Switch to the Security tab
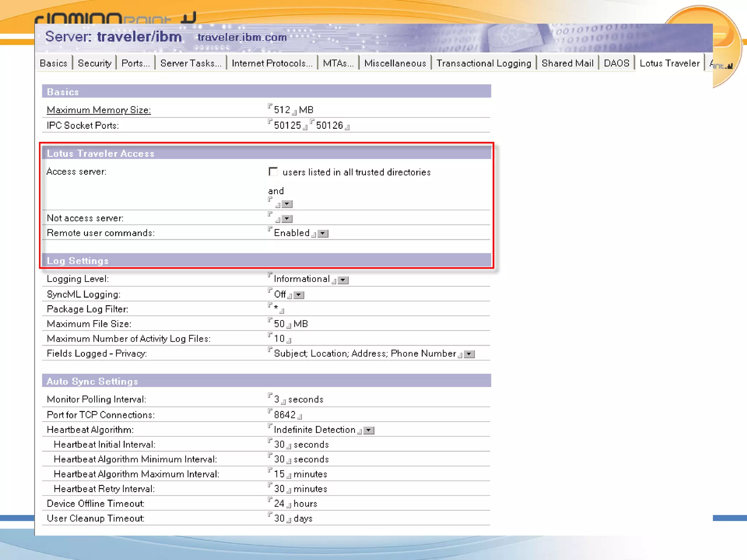The width and height of the screenshot is (747, 560). tap(94, 63)
